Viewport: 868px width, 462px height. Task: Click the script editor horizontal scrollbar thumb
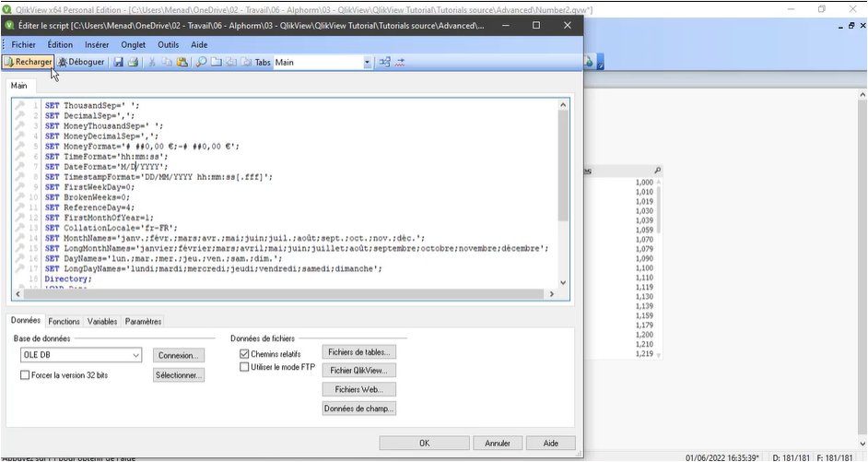pyautogui.click(x=284, y=294)
